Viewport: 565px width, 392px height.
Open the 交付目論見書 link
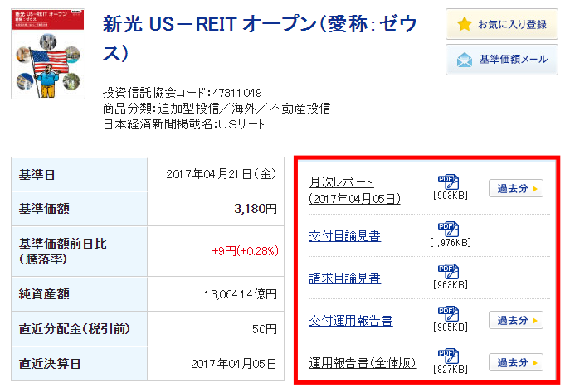point(345,236)
